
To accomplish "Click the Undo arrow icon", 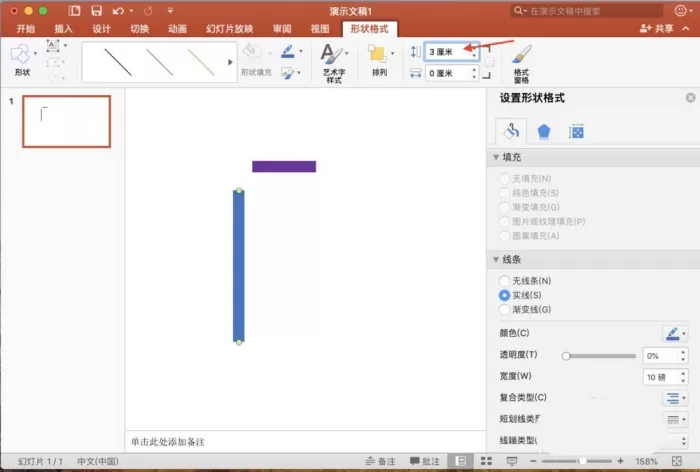I will point(118,11).
